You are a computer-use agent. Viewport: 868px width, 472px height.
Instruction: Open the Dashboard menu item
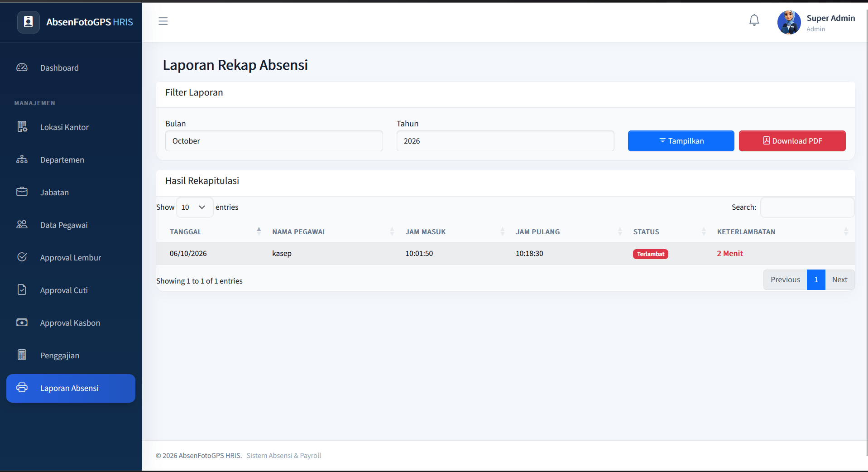[71, 68]
